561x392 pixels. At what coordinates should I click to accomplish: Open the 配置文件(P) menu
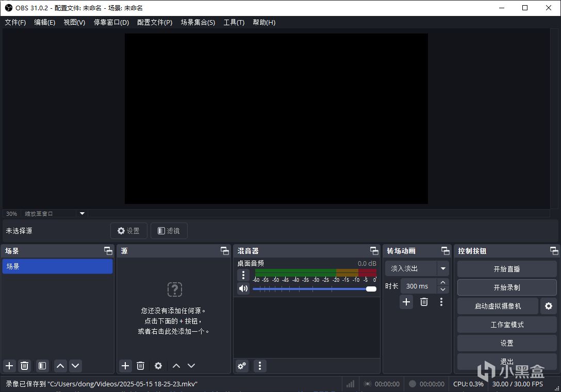click(x=155, y=22)
